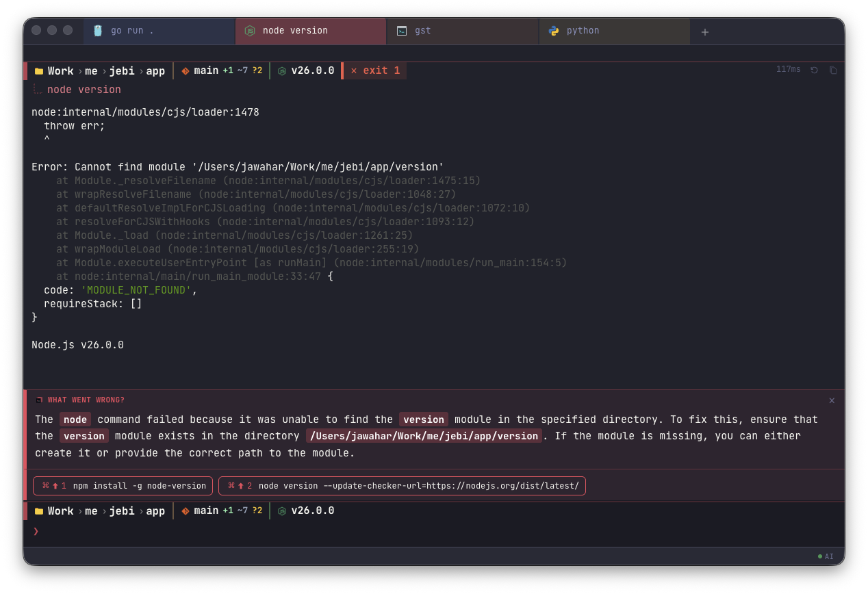
Task: Click the terminal icon on gst tab
Action: coord(402,31)
